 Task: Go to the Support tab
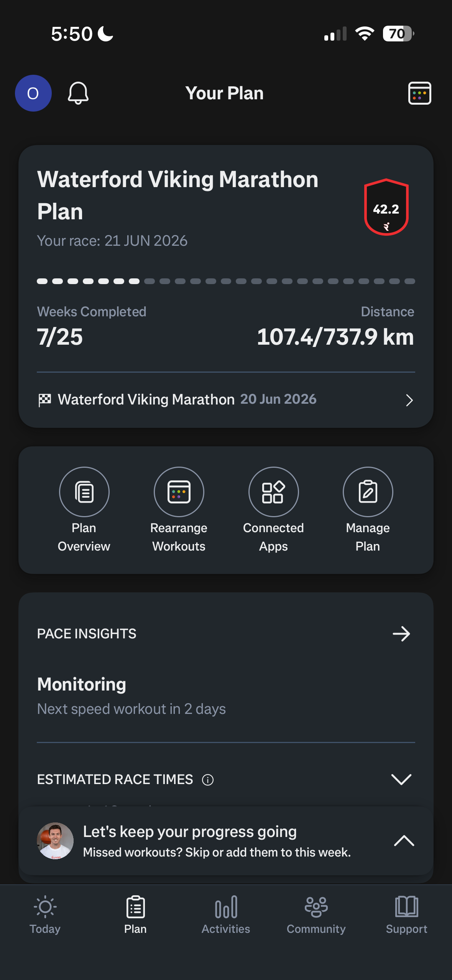pos(406,914)
